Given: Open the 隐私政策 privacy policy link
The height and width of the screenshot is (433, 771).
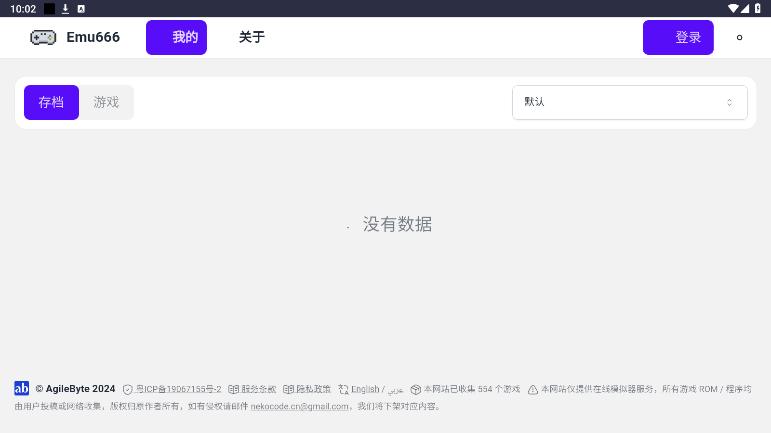Looking at the screenshot, I should (313, 389).
